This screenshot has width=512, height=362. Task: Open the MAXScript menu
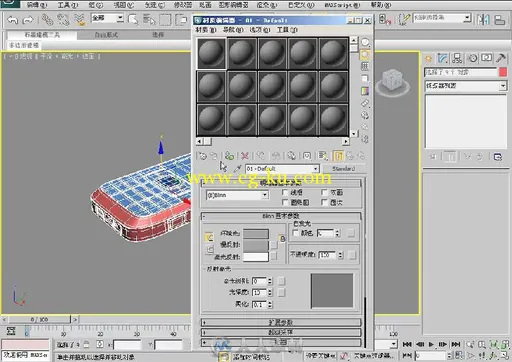tap(342, 5)
